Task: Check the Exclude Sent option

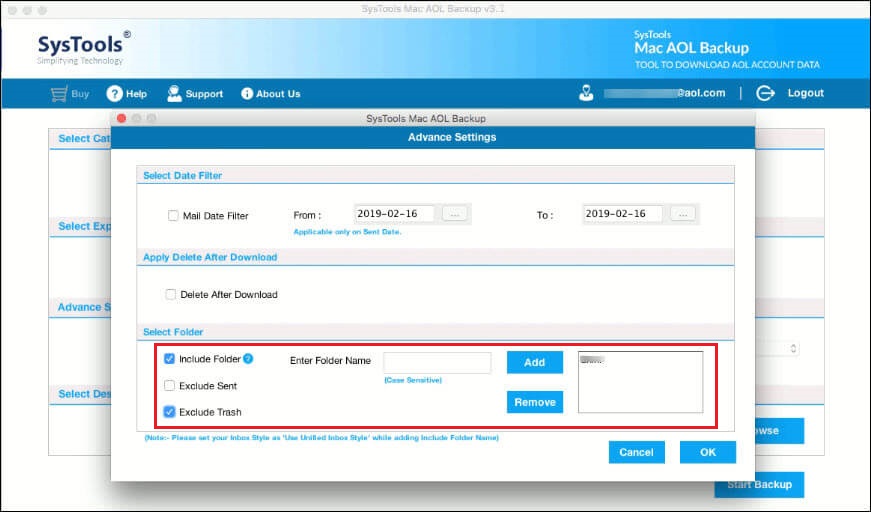Action: pyautogui.click(x=169, y=385)
